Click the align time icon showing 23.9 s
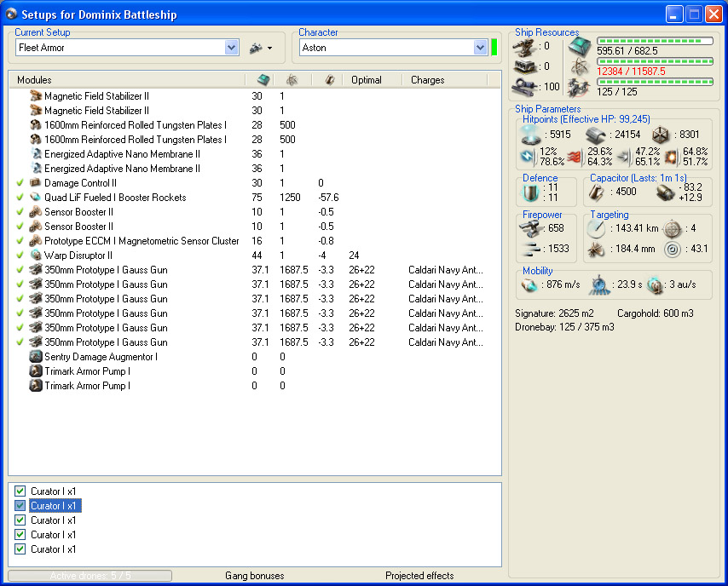Viewport: 728px width, 586px height. coord(599,284)
